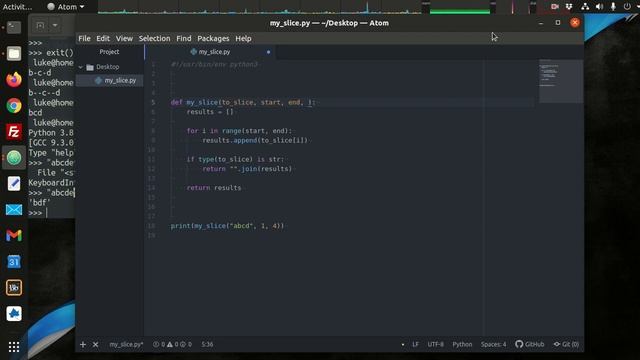The image size is (640, 360).
Task: Open Gmail from the dock
Action: coord(14,236)
